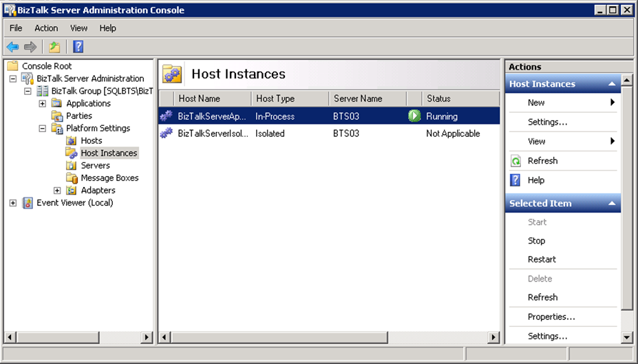Screen dimensions: 638x364
Task: Select the BizTalkServerApplication host instance icon
Action: [x=166, y=116]
